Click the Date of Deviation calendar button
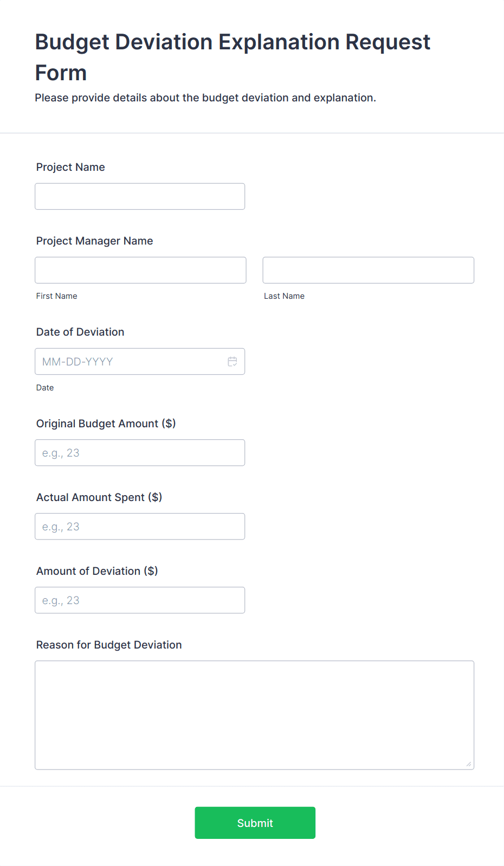This screenshot has height=866, width=504. coord(232,361)
